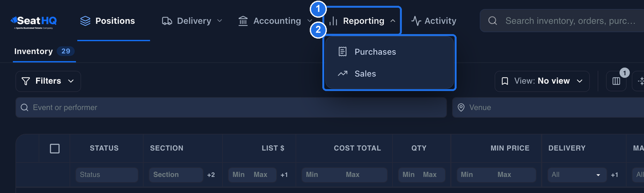Click the List $ Min filter field
Screen dimensions: 644x193
(x=239, y=175)
